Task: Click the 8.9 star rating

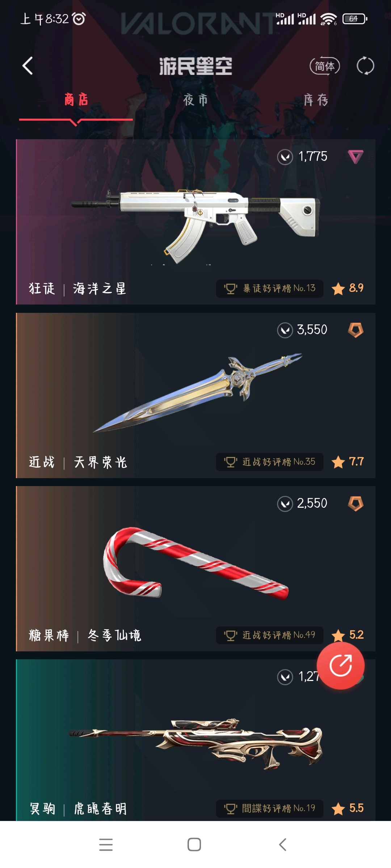Action: [x=348, y=288]
